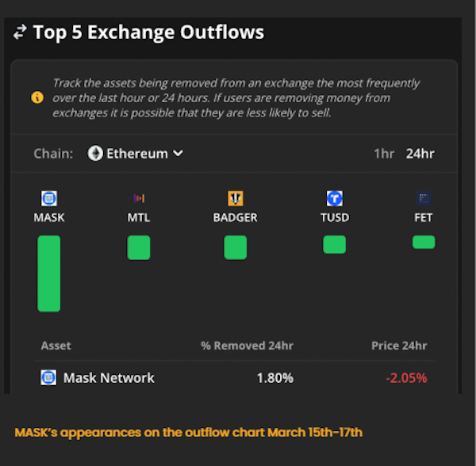The width and height of the screenshot is (476, 466).
Task: Click the TUSD token icon
Action: tap(334, 199)
